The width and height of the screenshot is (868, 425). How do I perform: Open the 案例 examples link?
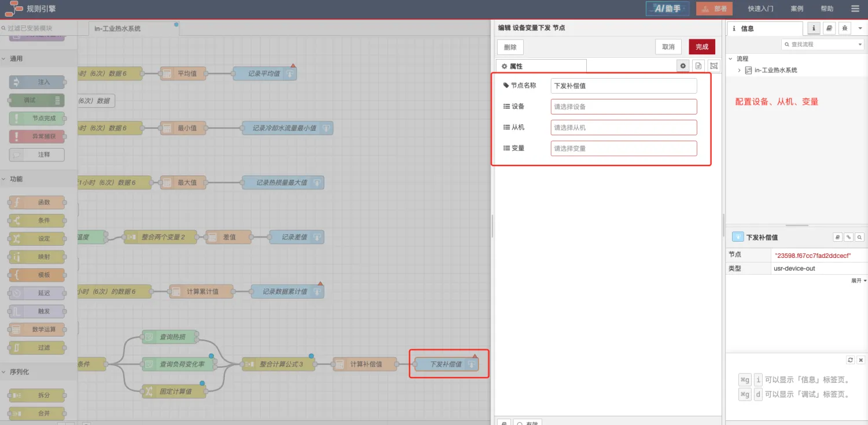tap(797, 9)
